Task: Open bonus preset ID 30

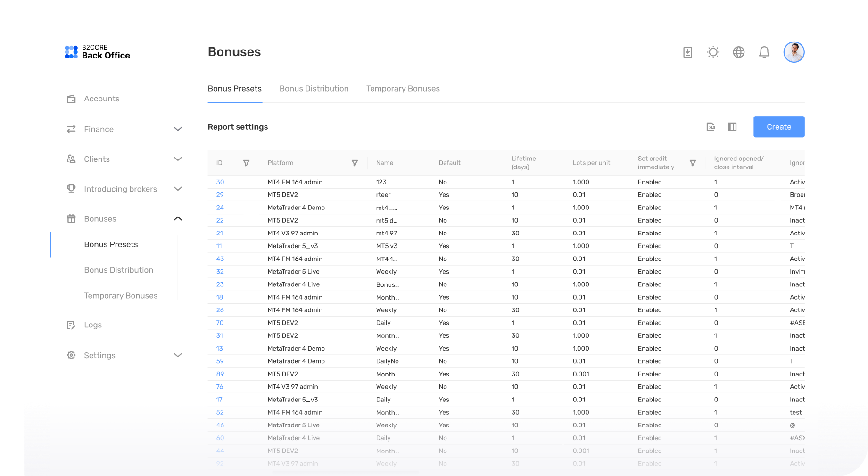Action: [220, 182]
